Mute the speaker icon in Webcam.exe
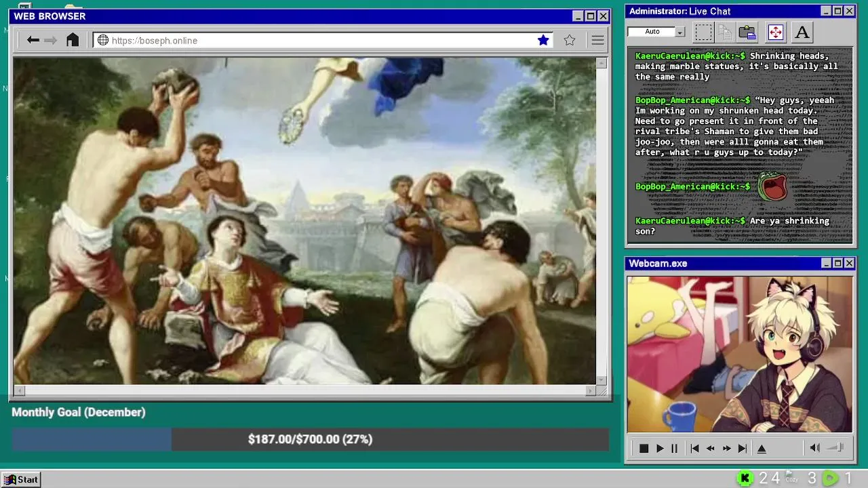Image resolution: width=868 pixels, height=488 pixels. pos(815,447)
